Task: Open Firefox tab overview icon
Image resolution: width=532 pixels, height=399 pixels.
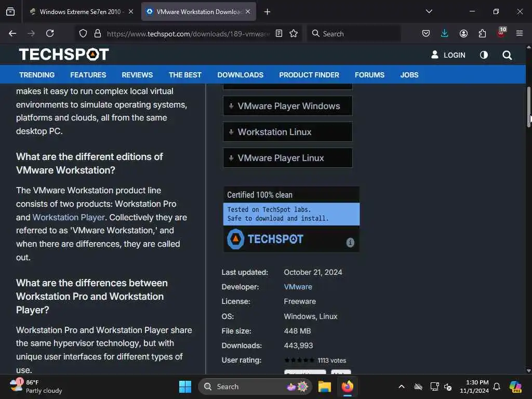Action: tap(10, 11)
